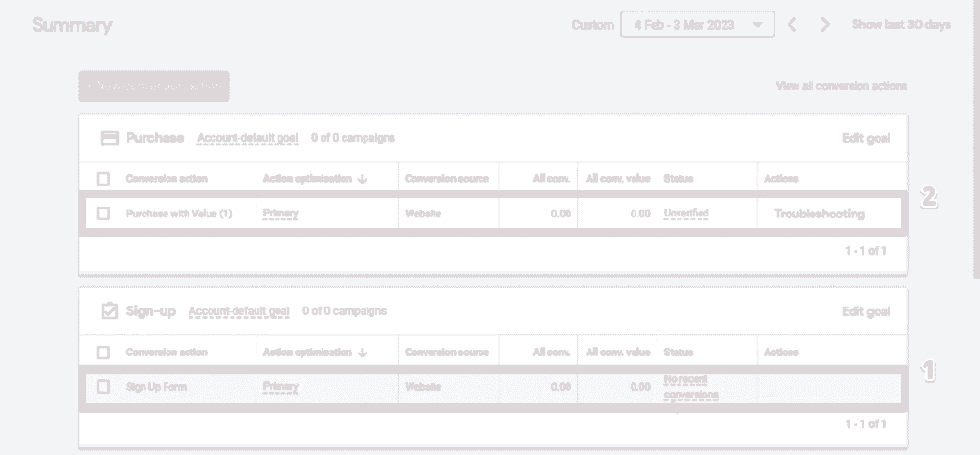
Task: Click the vertical page scrollbar
Action: coord(975,138)
